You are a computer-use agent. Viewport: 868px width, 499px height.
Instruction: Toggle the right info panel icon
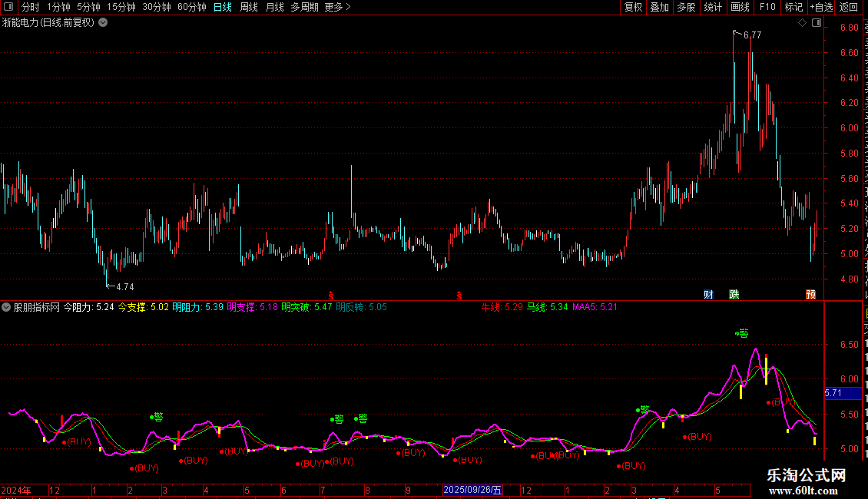click(x=817, y=23)
